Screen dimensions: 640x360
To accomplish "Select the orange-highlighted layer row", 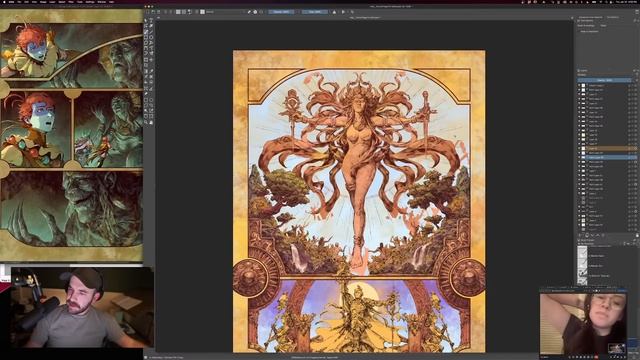I will pos(607,148).
